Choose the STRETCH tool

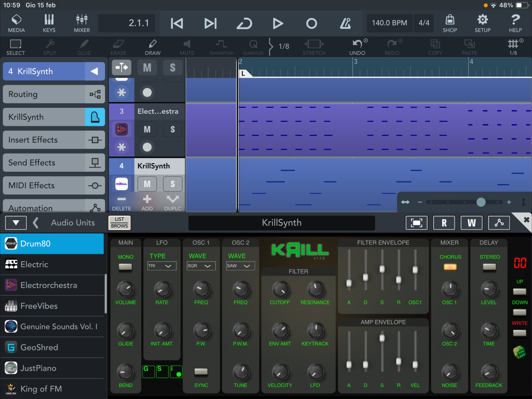point(314,47)
